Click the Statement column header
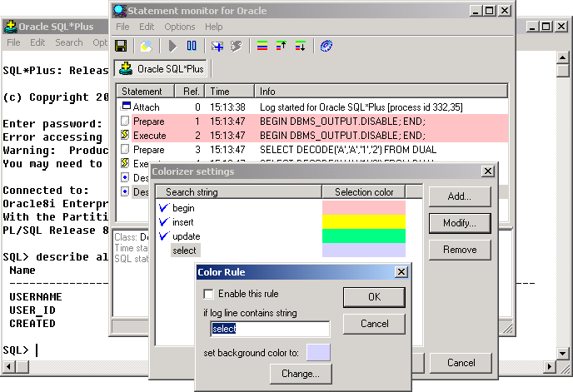Image resolution: width=573 pixels, height=392 pixels. pos(146,91)
